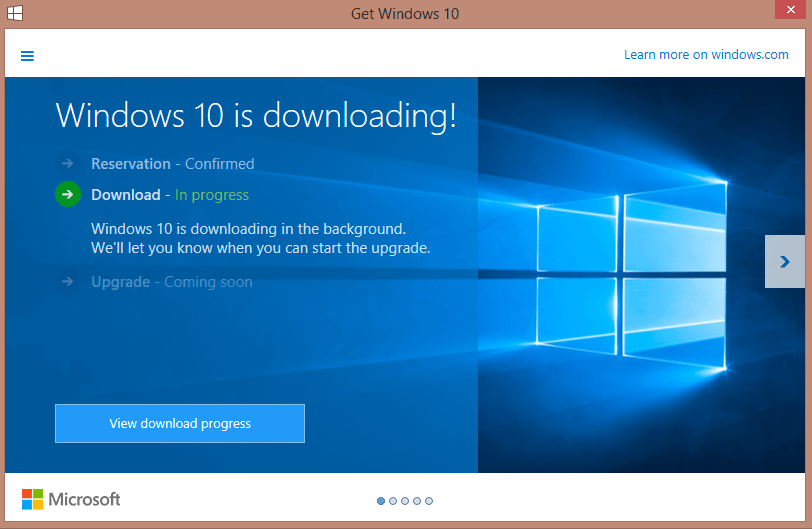This screenshot has height=529, width=812.
Task: Click the 'Upgrade - Coming soon' text
Action: click(x=172, y=282)
